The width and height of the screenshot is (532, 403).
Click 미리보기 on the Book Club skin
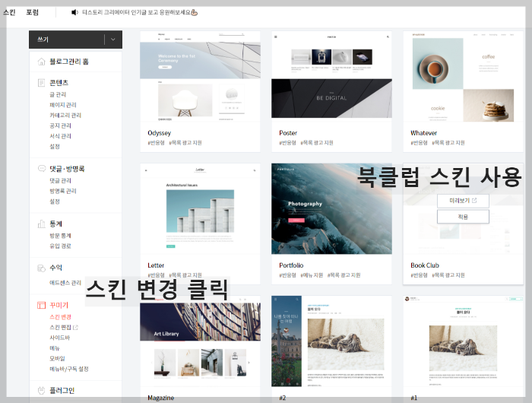[x=463, y=201]
